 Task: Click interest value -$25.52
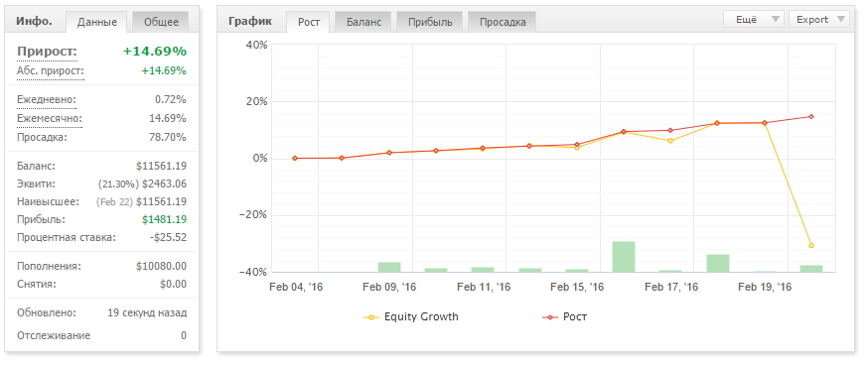(168, 237)
